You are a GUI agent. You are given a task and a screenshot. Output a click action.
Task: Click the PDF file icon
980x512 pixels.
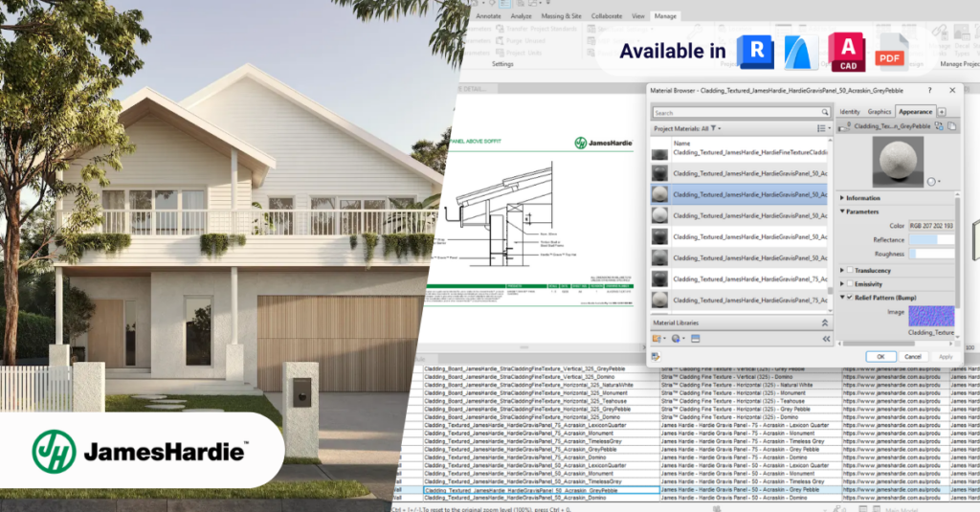(x=891, y=54)
